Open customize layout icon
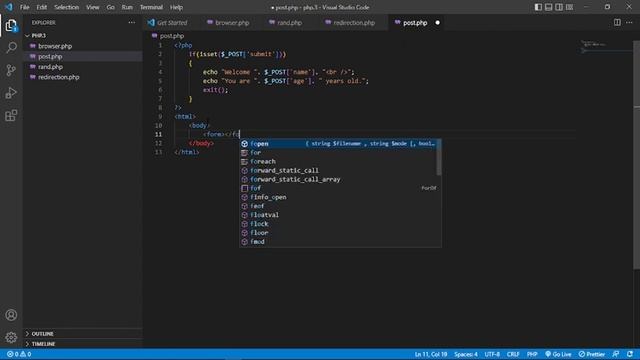The height and width of the screenshot is (360, 640). pos(569,7)
